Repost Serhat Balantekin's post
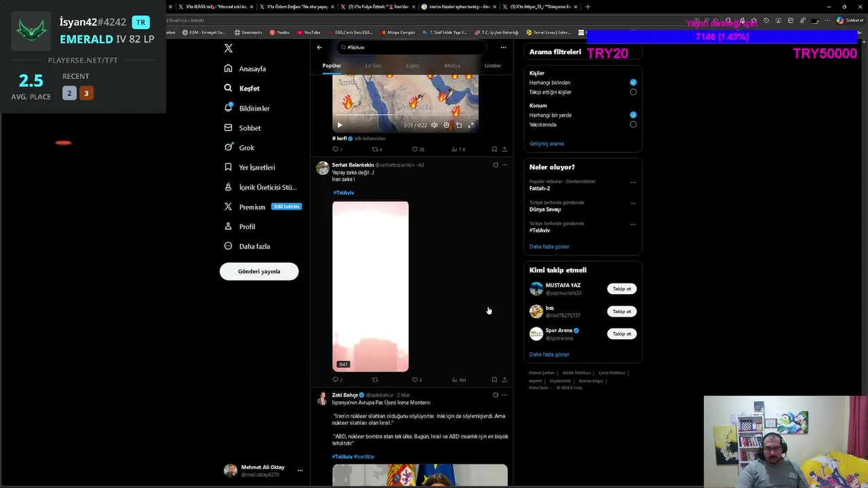The image size is (868, 488). [x=375, y=380]
